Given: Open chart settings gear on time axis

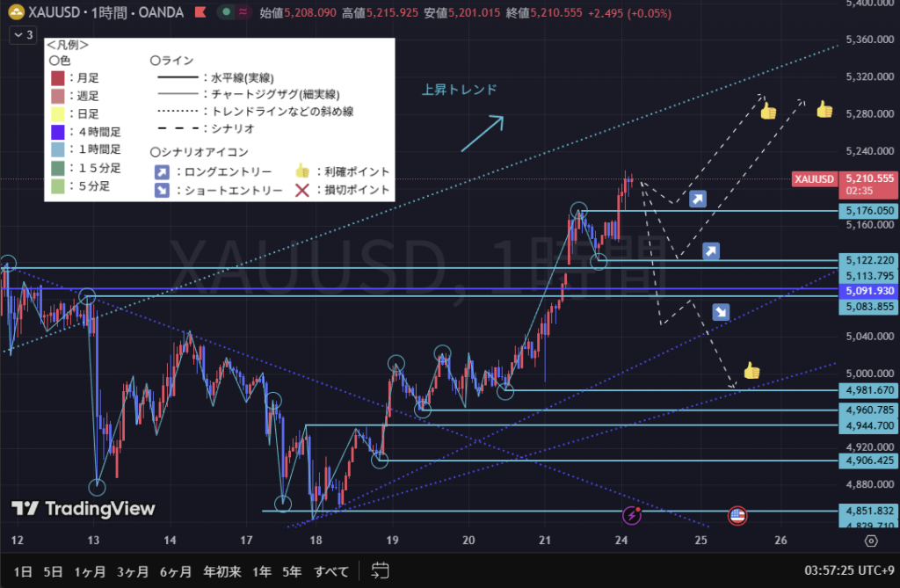Looking at the screenshot, I should 870,541.
